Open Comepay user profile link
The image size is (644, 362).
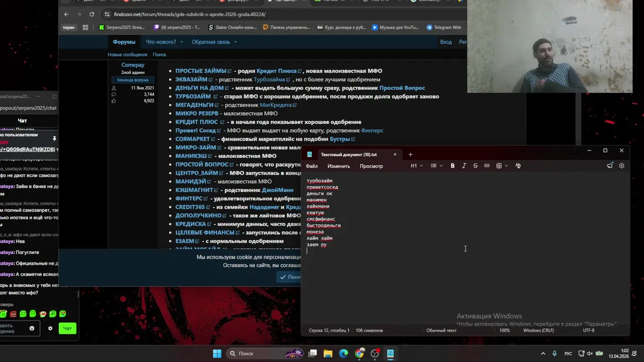[x=133, y=65]
